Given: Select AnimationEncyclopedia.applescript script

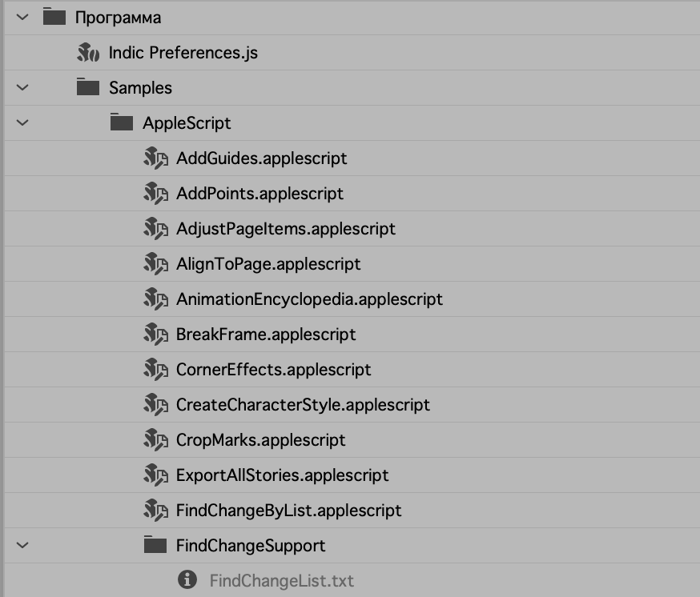Looking at the screenshot, I should [309, 298].
